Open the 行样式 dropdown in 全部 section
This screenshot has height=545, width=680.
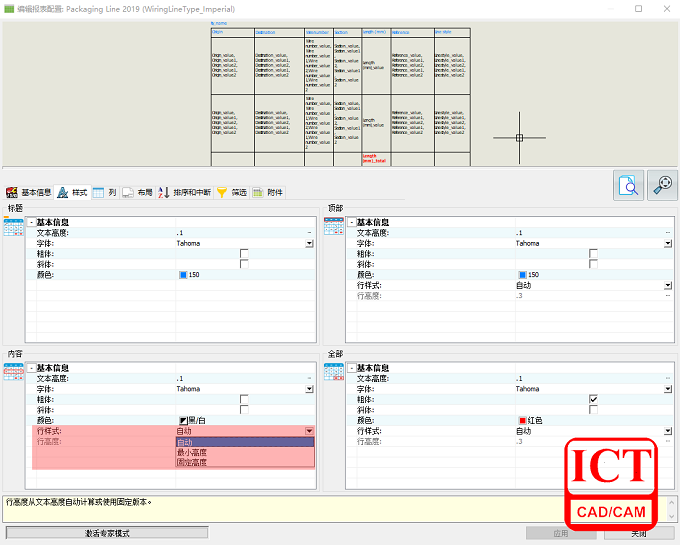[668, 431]
